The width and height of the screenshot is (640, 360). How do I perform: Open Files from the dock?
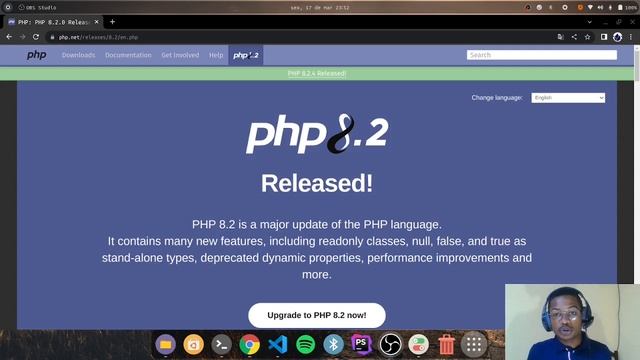tap(165, 344)
